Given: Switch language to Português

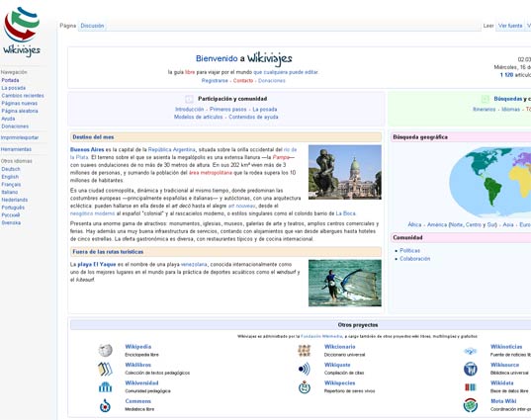Looking at the screenshot, I should coord(13,208).
